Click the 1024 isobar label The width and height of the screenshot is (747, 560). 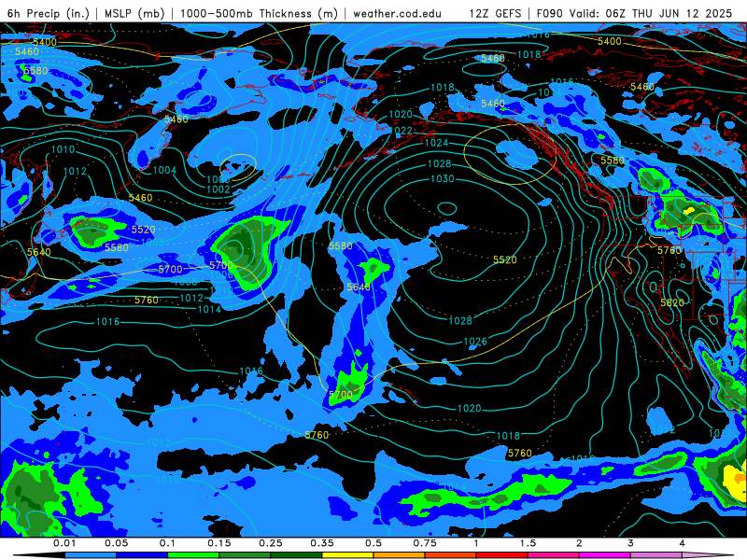click(x=436, y=143)
